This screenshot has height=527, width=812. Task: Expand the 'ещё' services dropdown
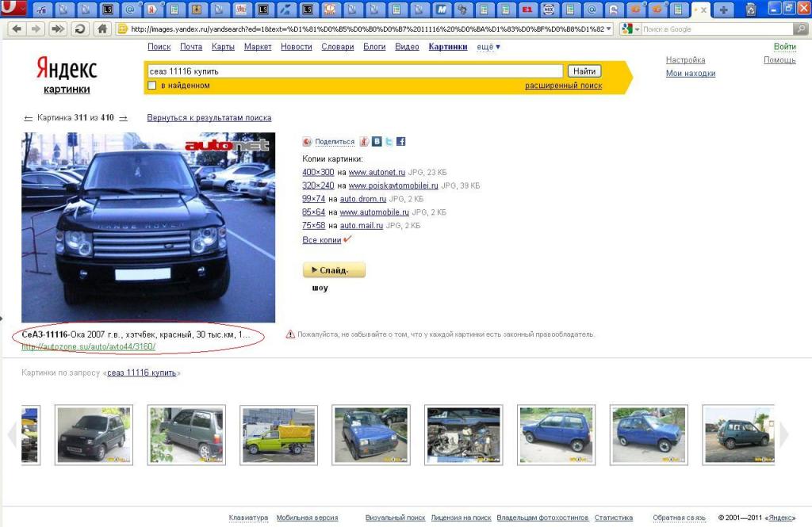(488, 47)
